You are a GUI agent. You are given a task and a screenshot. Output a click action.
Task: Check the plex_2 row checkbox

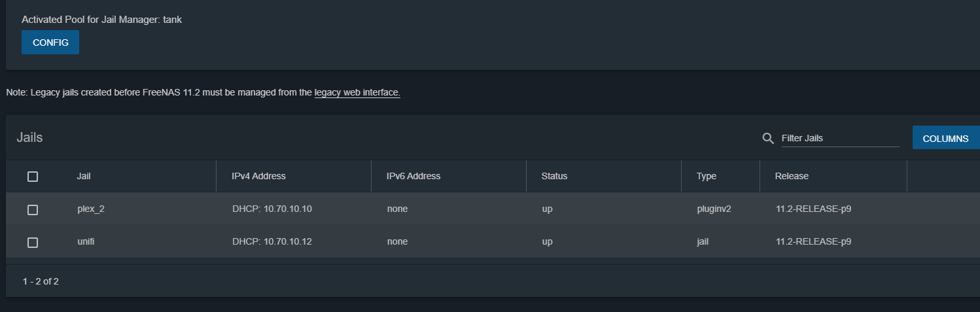[33, 209]
